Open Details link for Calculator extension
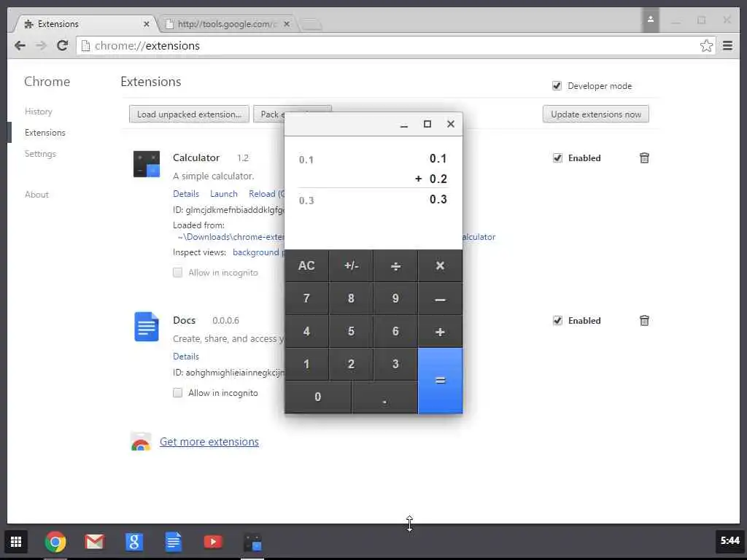This screenshot has height=560, width=747. (186, 194)
